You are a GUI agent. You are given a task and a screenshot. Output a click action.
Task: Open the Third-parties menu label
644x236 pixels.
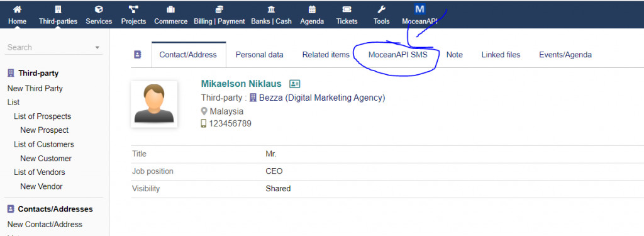pyautogui.click(x=58, y=21)
